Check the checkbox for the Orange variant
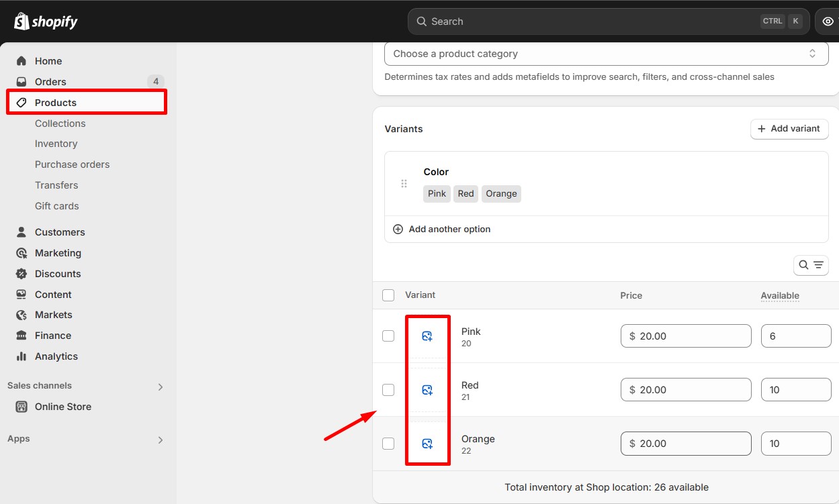Image resolution: width=839 pixels, height=504 pixels. tap(388, 443)
